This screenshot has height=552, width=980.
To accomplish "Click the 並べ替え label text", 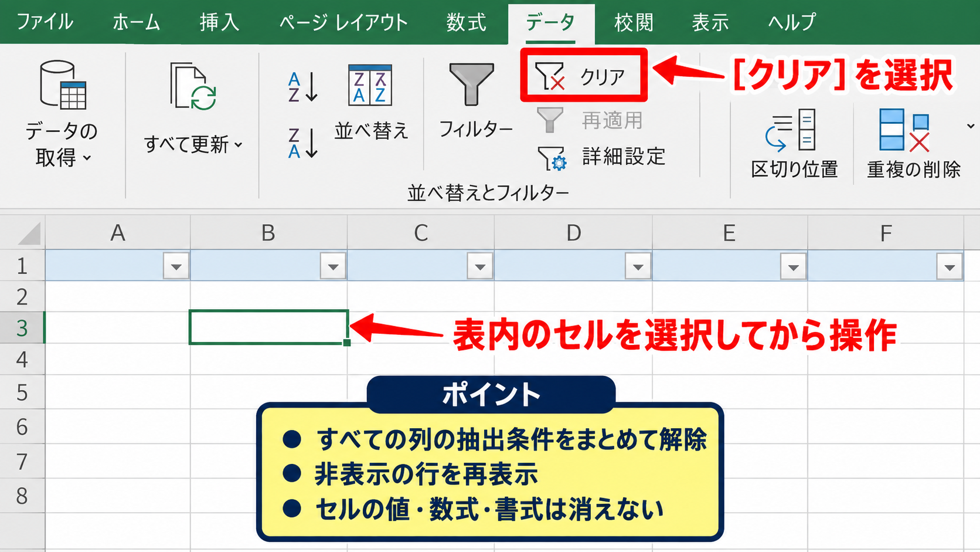I will (371, 130).
